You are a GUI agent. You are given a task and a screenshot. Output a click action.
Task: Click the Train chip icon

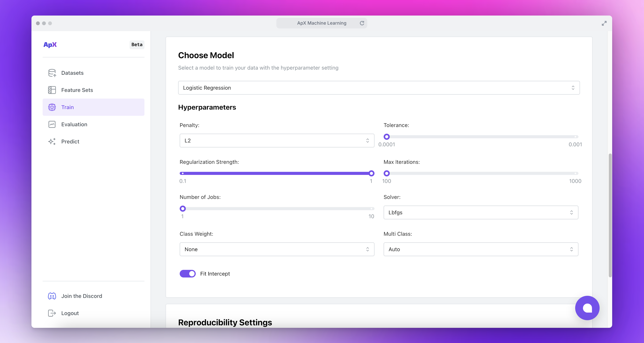pos(52,107)
